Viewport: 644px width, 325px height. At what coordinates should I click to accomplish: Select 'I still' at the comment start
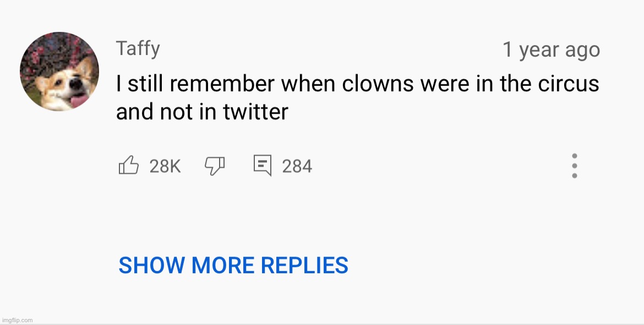140,83
